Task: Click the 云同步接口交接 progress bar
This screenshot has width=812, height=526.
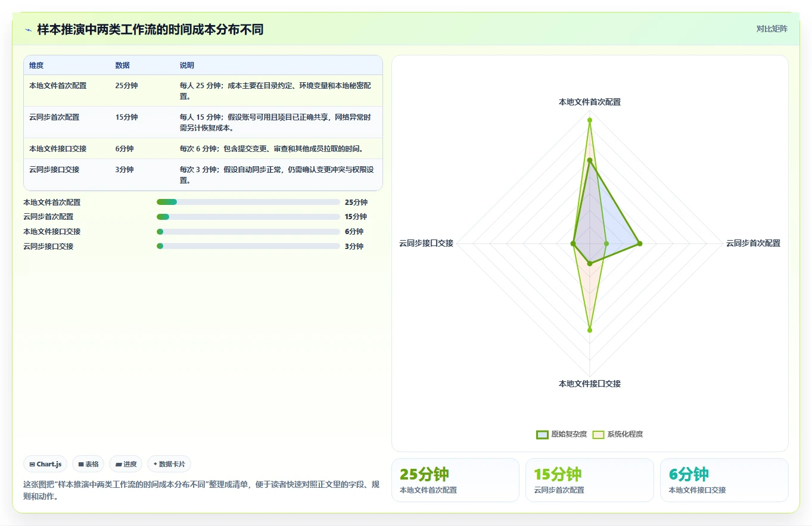Action: (248, 246)
